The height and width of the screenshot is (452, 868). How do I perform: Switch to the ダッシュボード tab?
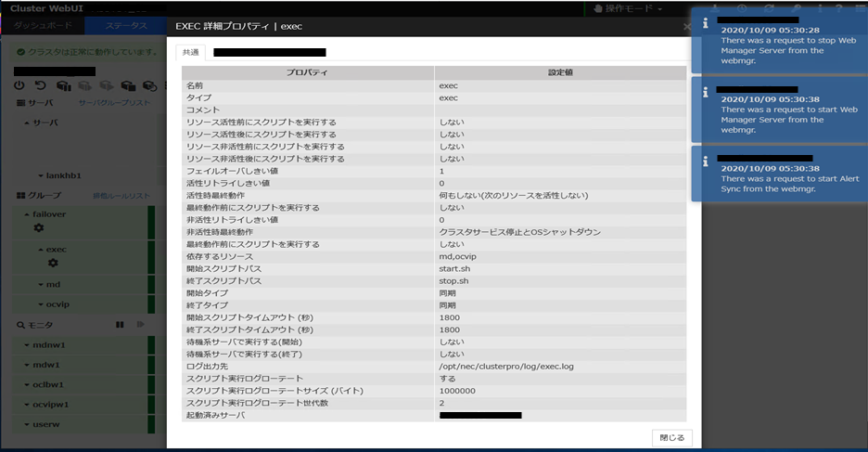click(x=40, y=26)
